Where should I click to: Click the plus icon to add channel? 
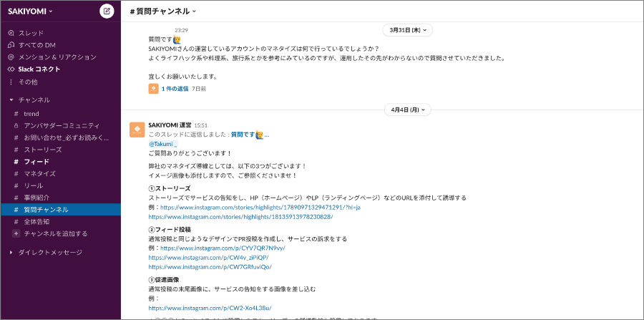click(16, 233)
